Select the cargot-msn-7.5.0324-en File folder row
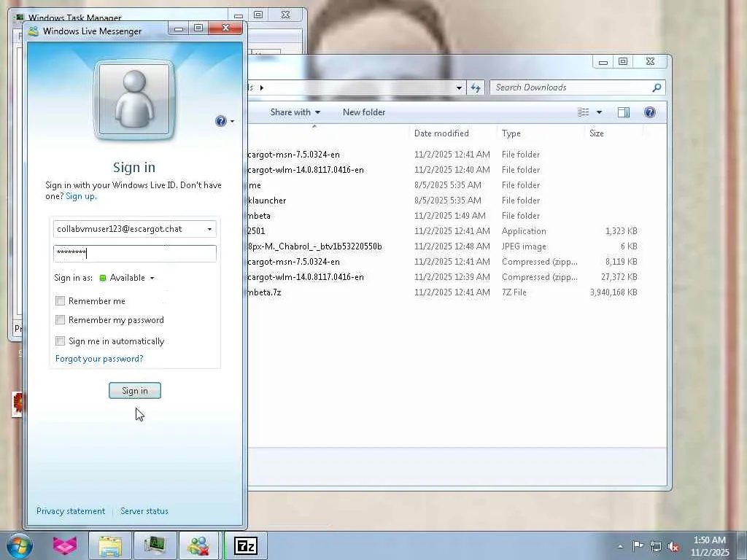The width and height of the screenshot is (747, 560). 443,155
